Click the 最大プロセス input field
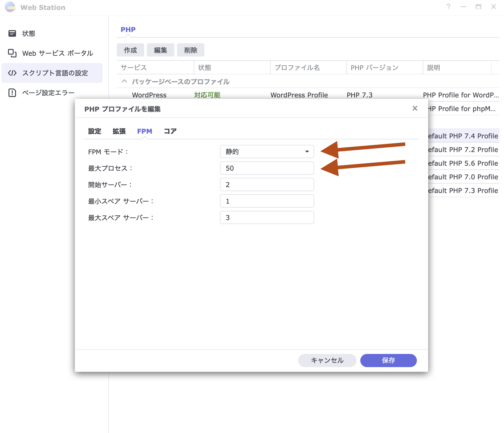The height and width of the screenshot is (433, 504). pos(267,168)
